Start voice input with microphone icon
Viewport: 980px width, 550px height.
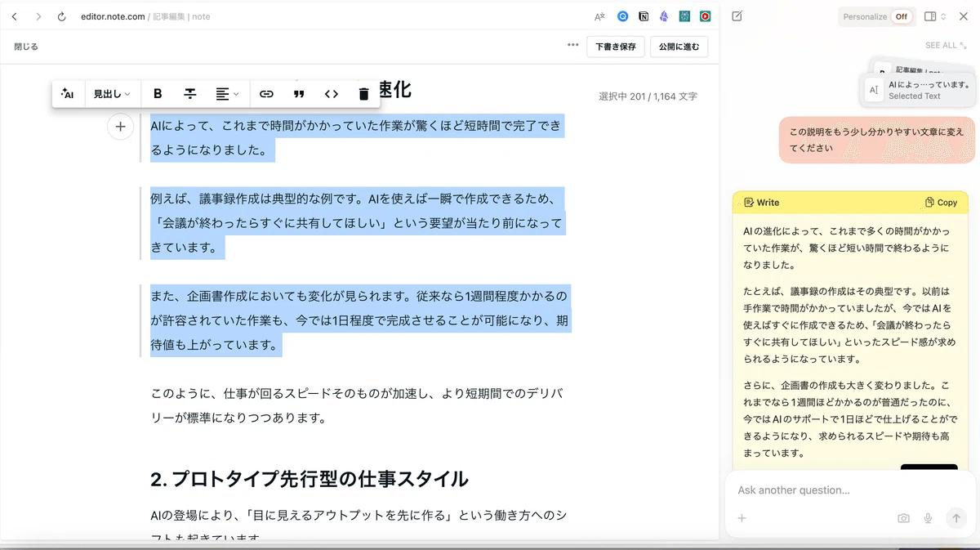point(928,518)
